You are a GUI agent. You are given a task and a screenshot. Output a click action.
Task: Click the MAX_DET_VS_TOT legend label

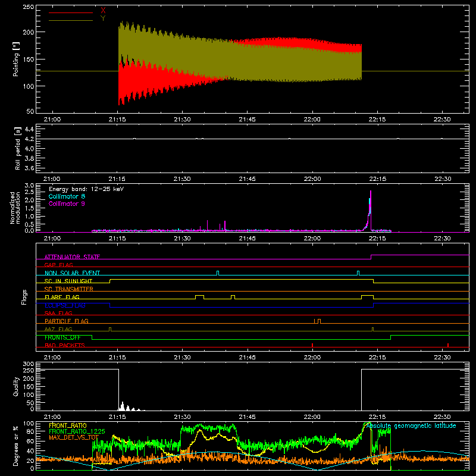pyautogui.click(x=74, y=437)
